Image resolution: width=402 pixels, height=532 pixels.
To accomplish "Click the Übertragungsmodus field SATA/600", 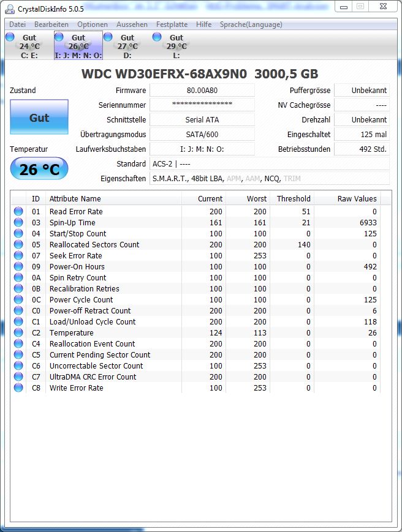I will pos(202,134).
